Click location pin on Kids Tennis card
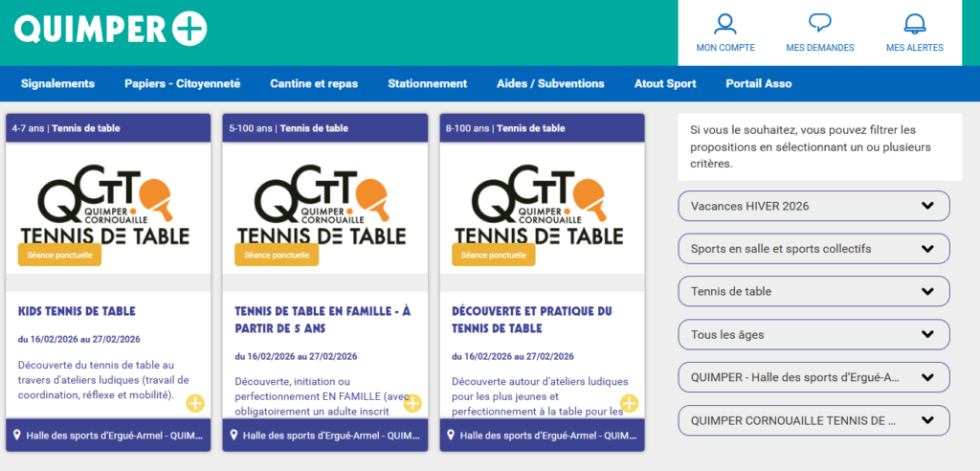The width and height of the screenshot is (980, 471). click(x=17, y=435)
